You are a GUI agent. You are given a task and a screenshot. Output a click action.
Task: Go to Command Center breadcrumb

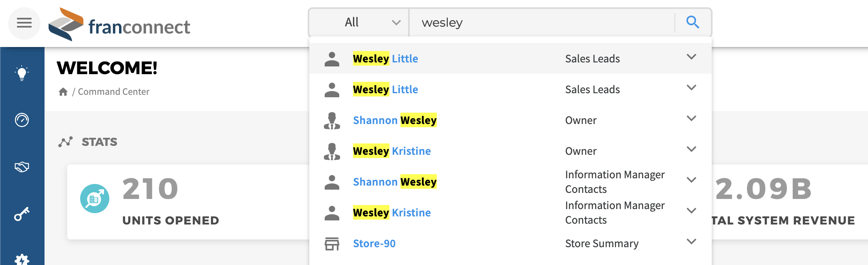[x=113, y=92]
